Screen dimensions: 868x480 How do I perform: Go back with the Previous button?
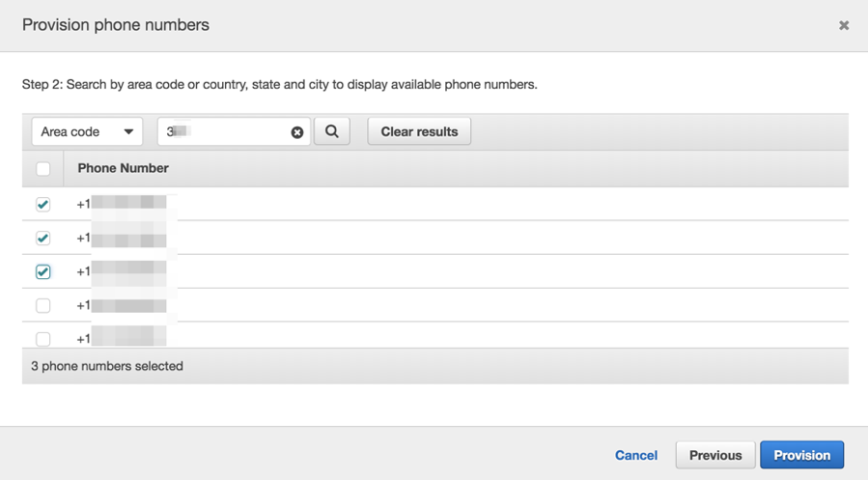point(715,455)
